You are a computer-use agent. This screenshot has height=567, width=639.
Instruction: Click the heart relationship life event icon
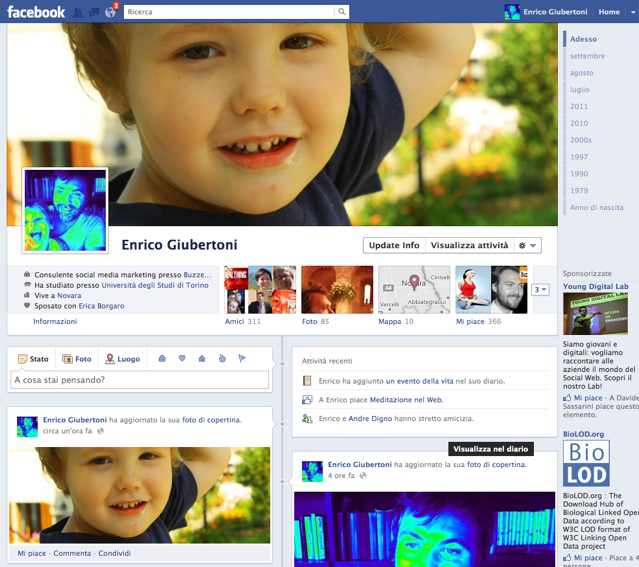182,358
